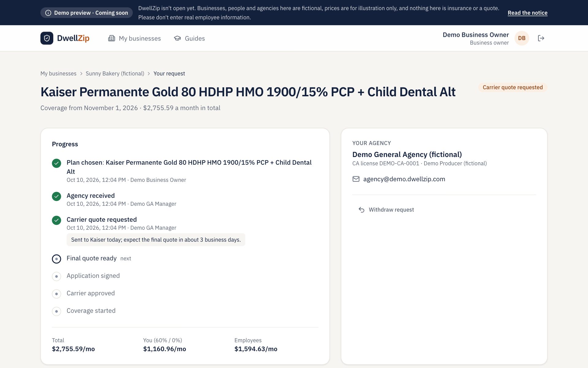Click the green check next to Agency received
This screenshot has height=368, width=588.
pyautogui.click(x=56, y=196)
